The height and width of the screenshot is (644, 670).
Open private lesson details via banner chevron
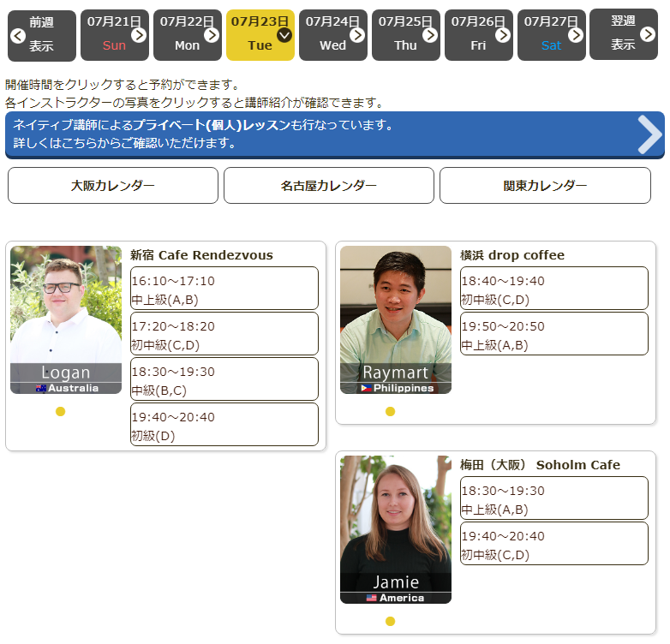[x=649, y=134]
